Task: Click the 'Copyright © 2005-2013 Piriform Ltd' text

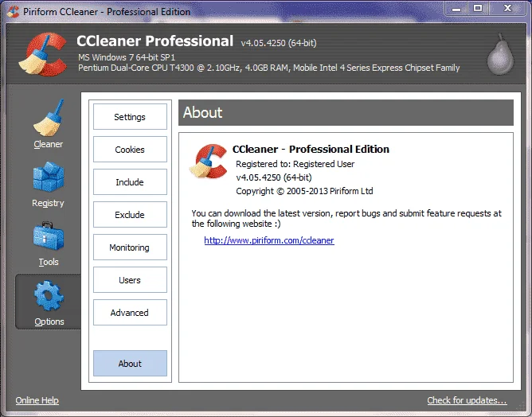Action: click(304, 191)
